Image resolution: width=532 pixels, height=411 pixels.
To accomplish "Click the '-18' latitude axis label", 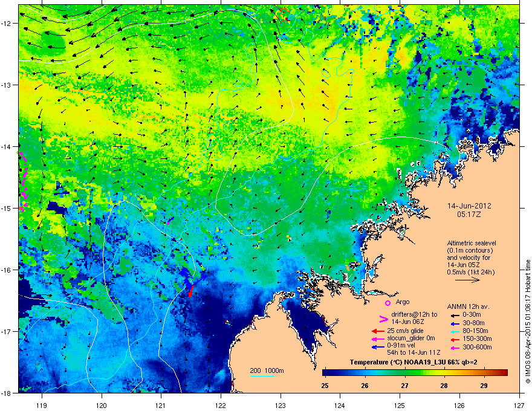I will point(6,393).
